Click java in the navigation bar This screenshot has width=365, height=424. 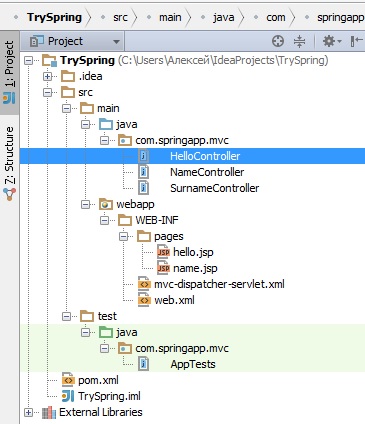click(x=224, y=17)
